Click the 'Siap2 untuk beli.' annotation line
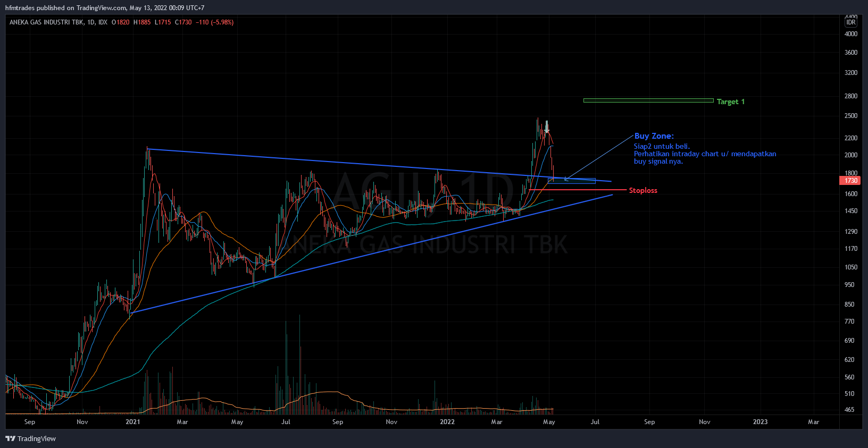The width and height of the screenshot is (868, 448). [x=662, y=146]
